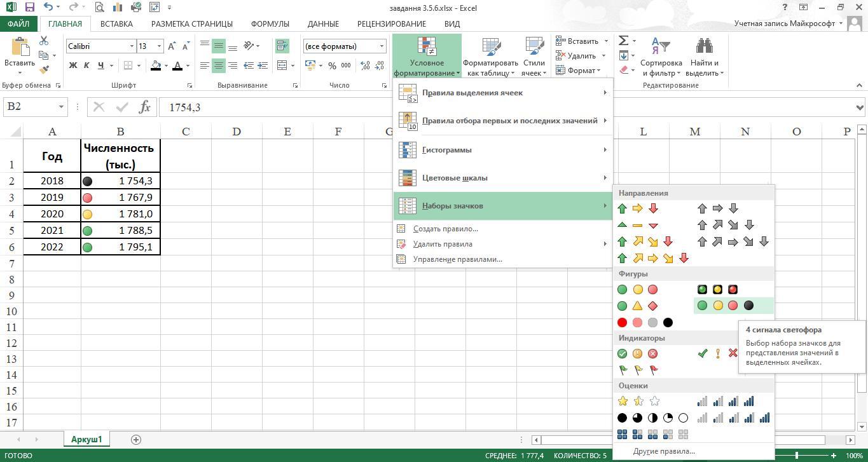Viewport: 868px width, 462px height.
Task: Apply the 3 colored arrows icon set
Action: click(637, 208)
